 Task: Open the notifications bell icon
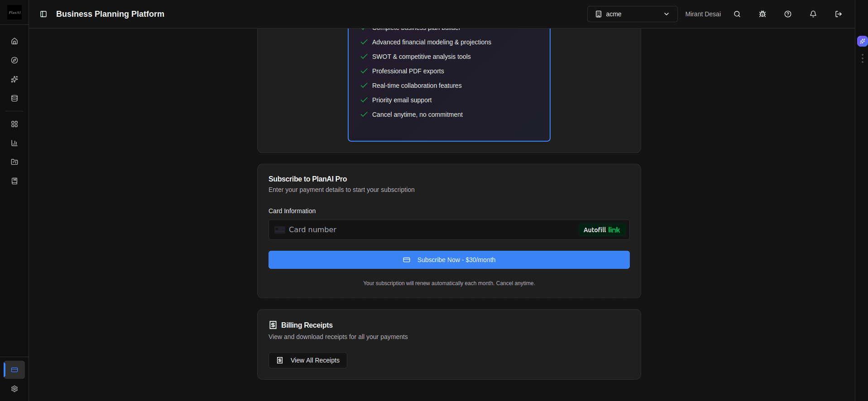tap(813, 14)
